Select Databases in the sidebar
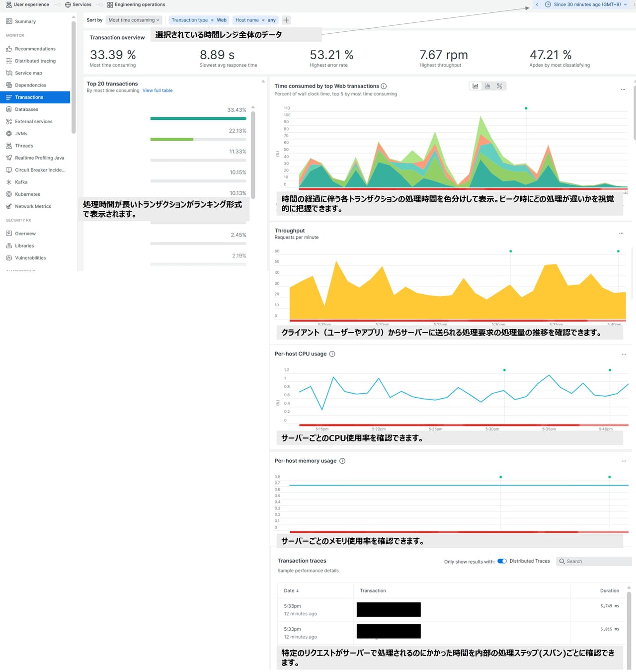The height and width of the screenshot is (672, 636). tap(26, 109)
